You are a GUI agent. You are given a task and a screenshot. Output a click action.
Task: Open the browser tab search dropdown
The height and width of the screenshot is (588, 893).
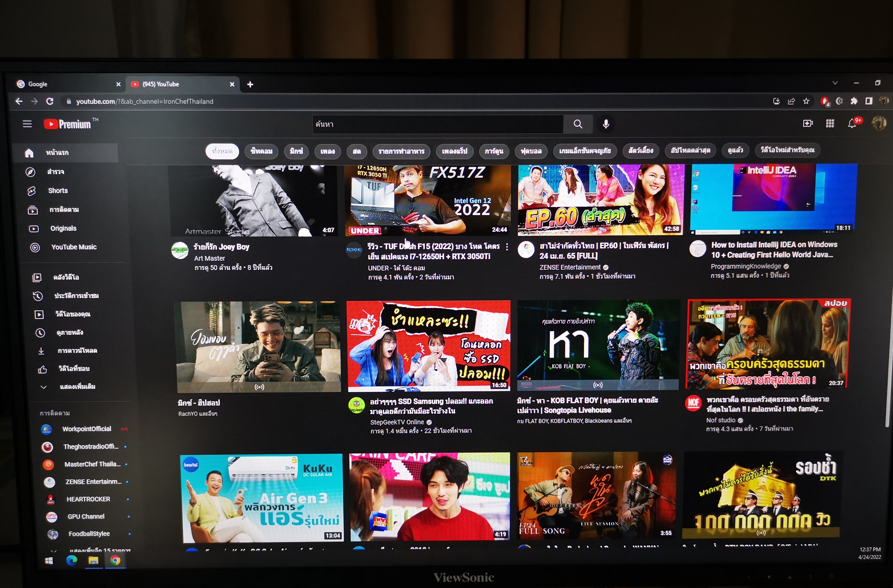click(834, 83)
